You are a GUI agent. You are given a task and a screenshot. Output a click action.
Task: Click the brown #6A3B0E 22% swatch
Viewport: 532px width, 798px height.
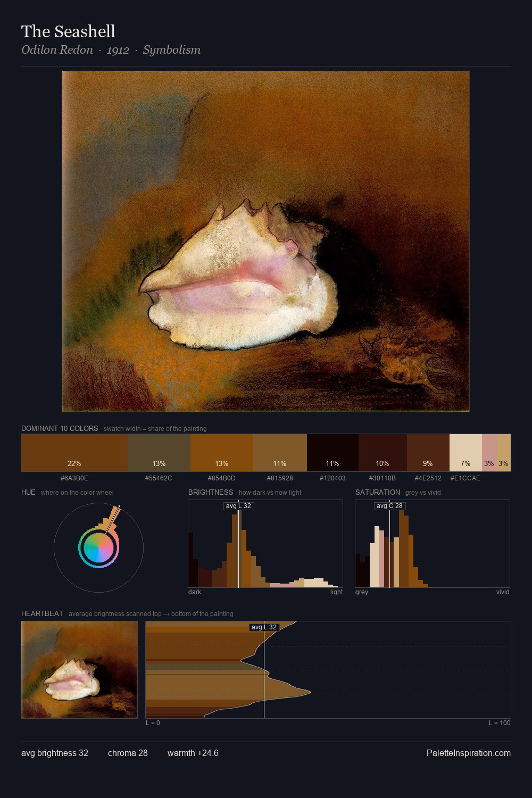74,453
